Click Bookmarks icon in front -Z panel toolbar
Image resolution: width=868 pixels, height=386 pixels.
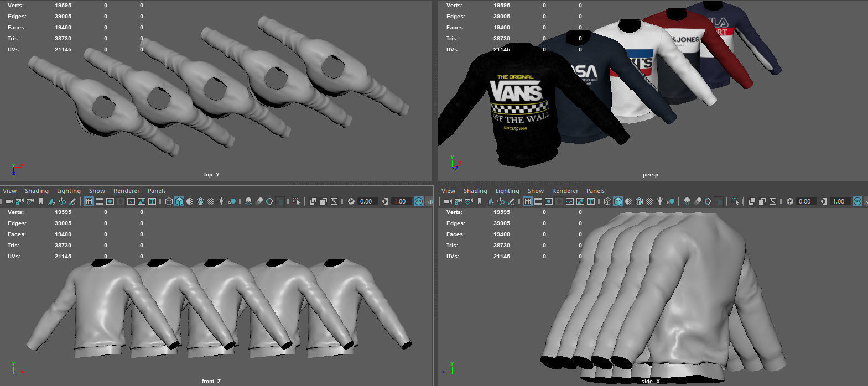pyautogui.click(x=40, y=201)
